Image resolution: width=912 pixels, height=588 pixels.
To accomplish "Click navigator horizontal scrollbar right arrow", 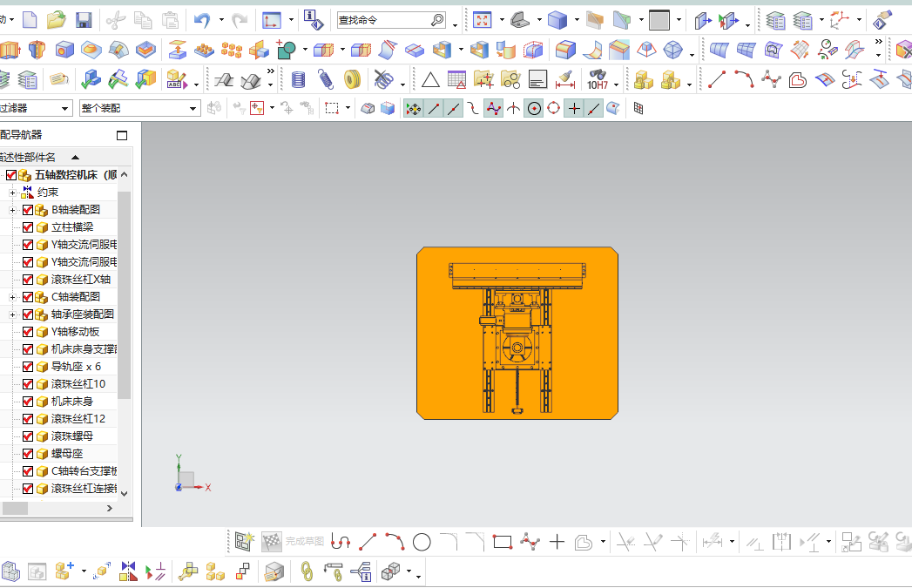I will coord(110,509).
